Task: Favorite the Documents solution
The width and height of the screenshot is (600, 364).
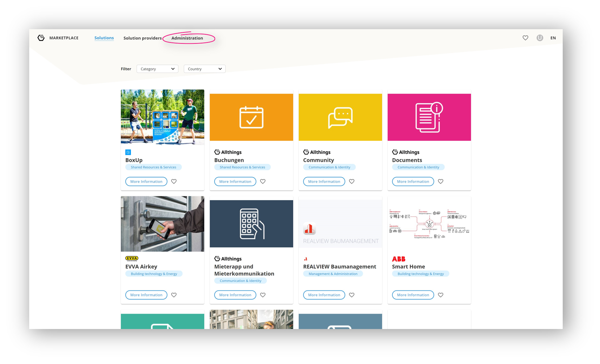Action: point(440,182)
